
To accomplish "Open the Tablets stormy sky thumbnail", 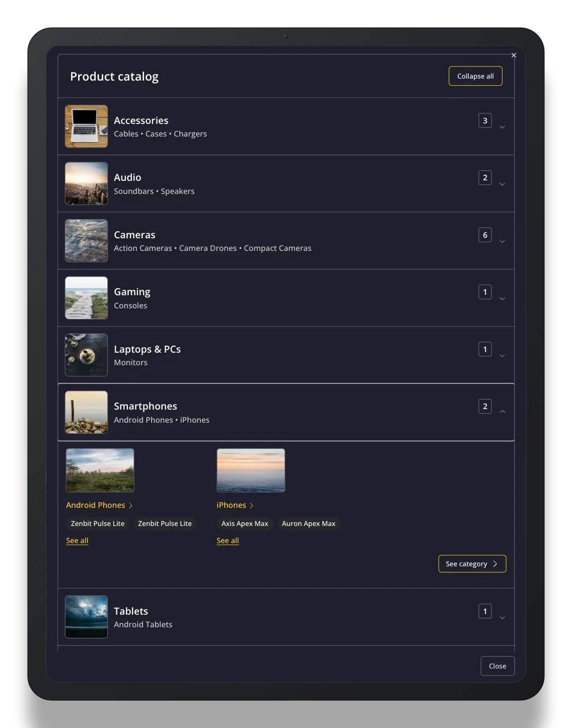I will point(86,617).
